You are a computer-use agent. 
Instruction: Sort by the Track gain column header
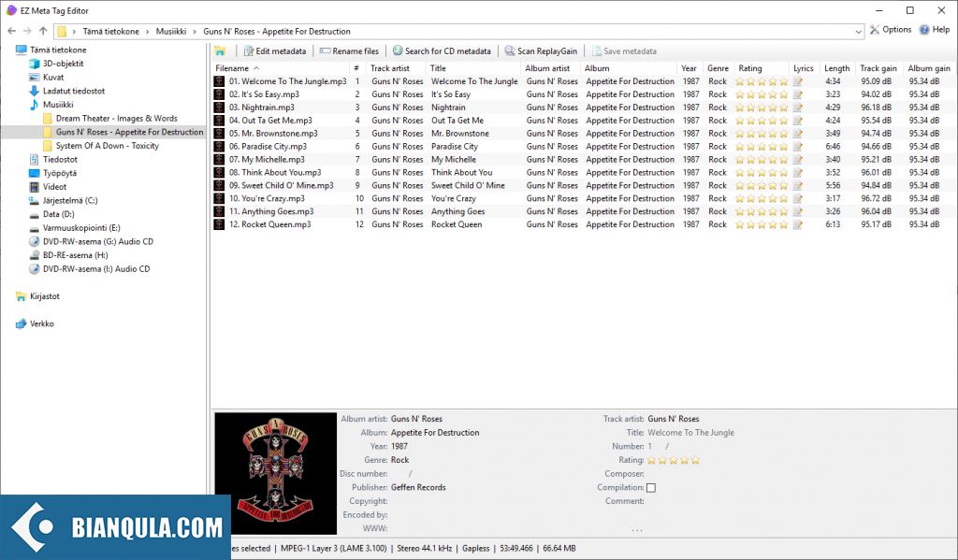[x=878, y=68]
